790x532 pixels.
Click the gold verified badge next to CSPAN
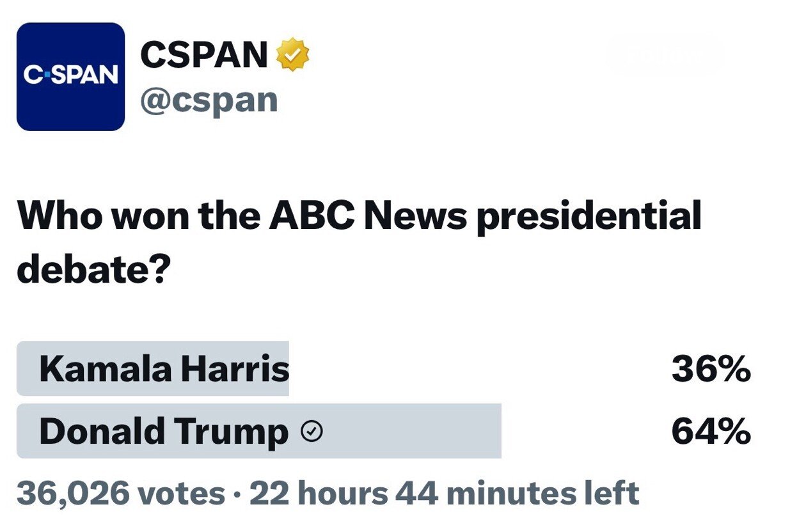tap(292, 55)
